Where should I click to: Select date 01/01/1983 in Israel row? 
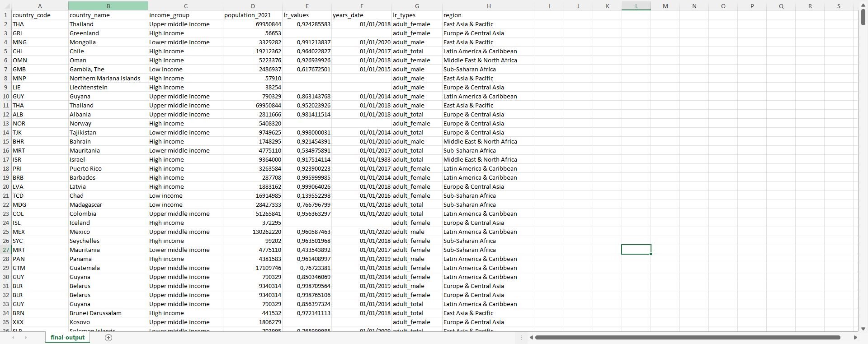click(x=362, y=159)
